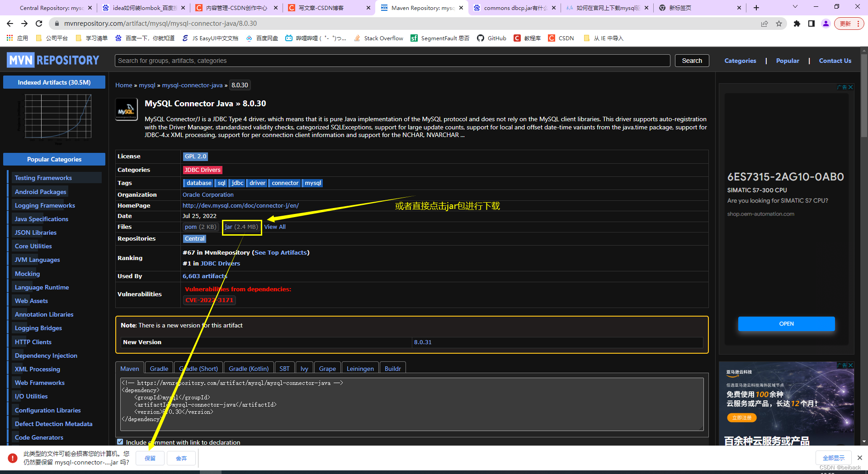Open the 教程库 bookmark

tap(527, 38)
